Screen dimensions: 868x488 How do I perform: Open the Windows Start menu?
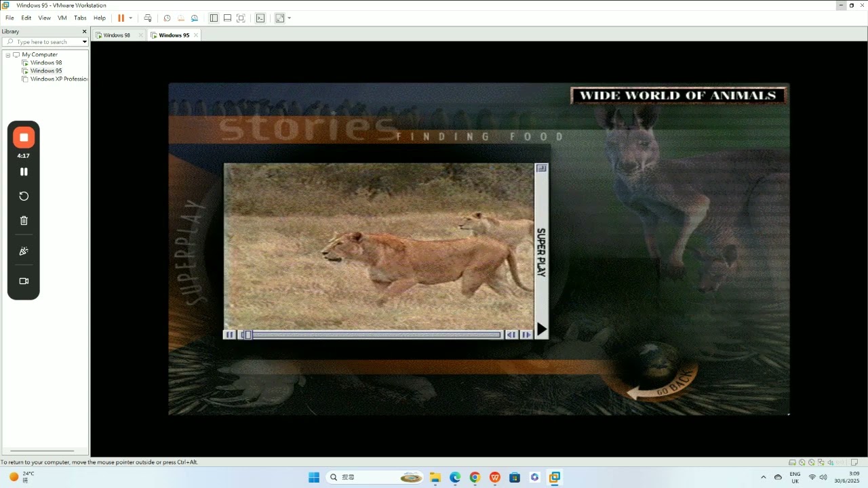(314, 477)
